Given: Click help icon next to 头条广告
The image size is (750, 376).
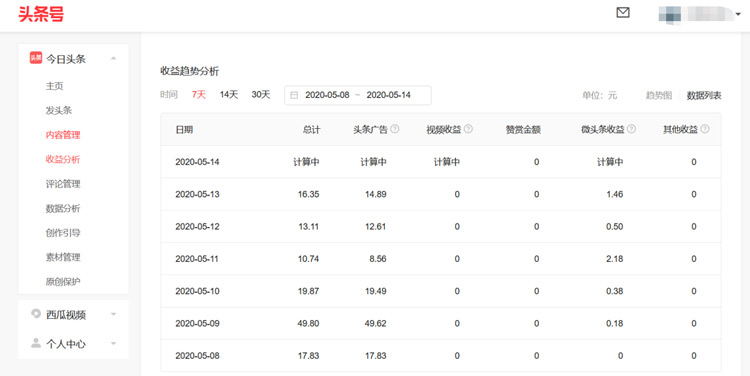Looking at the screenshot, I should [x=395, y=129].
